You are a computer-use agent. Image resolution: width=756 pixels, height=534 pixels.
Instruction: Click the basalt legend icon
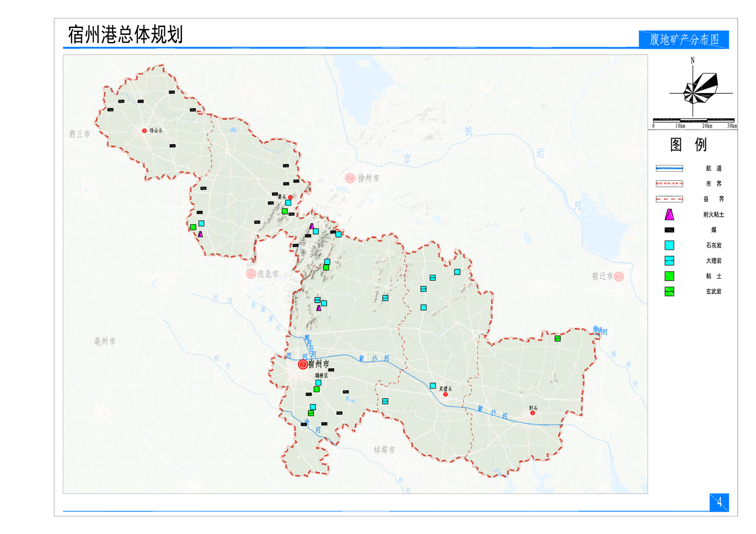[669, 291]
